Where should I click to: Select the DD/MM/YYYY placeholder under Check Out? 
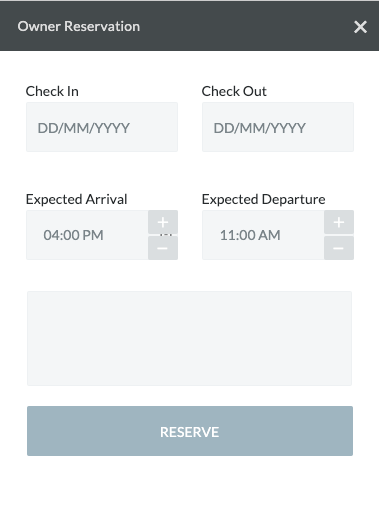pos(259,128)
